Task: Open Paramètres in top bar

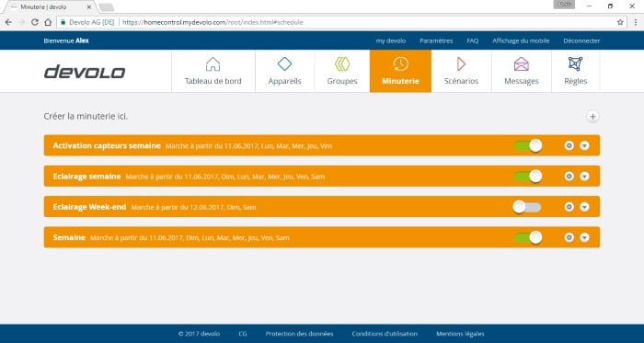Action: 436,40
